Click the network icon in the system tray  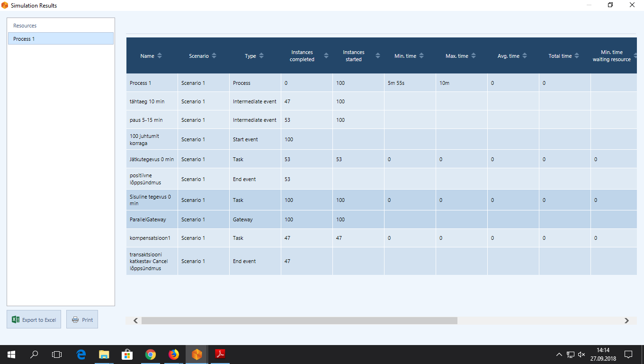[x=571, y=355]
